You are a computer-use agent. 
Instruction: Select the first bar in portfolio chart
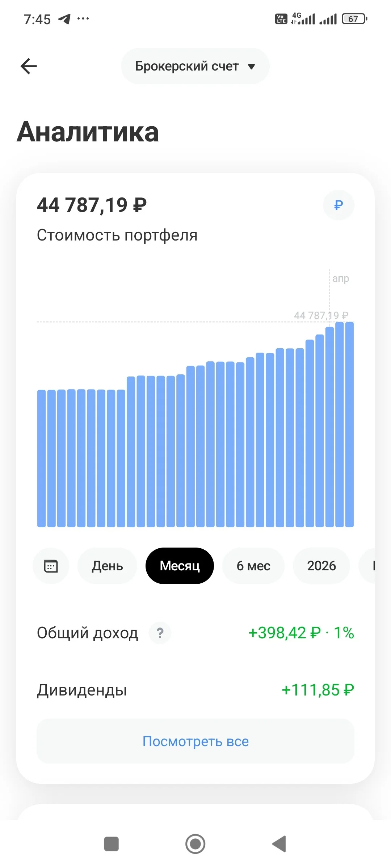click(x=42, y=459)
